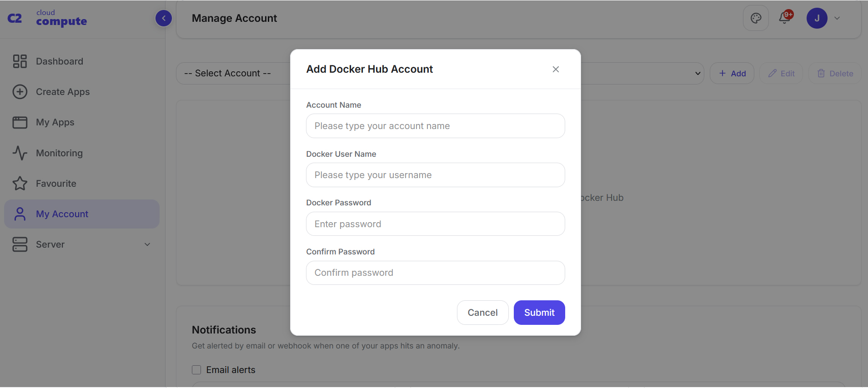Expand the user profile menu chevron
Image resolution: width=868 pixels, height=388 pixels.
837,18
